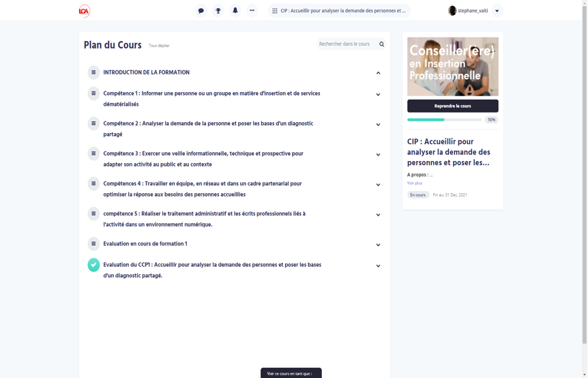
Task: Open the trophy achievements icon
Action: (x=218, y=11)
